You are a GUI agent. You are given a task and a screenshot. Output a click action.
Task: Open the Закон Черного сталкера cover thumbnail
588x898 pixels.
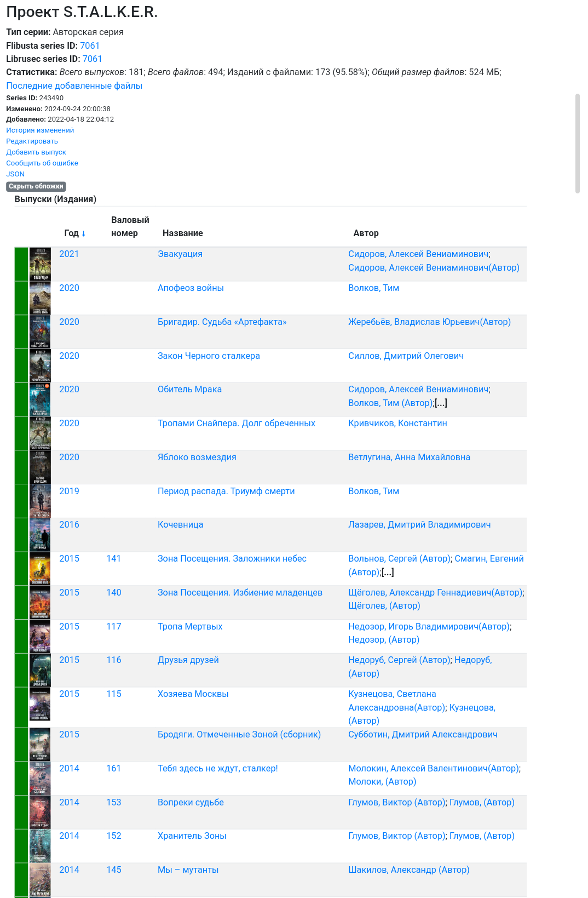(x=40, y=366)
